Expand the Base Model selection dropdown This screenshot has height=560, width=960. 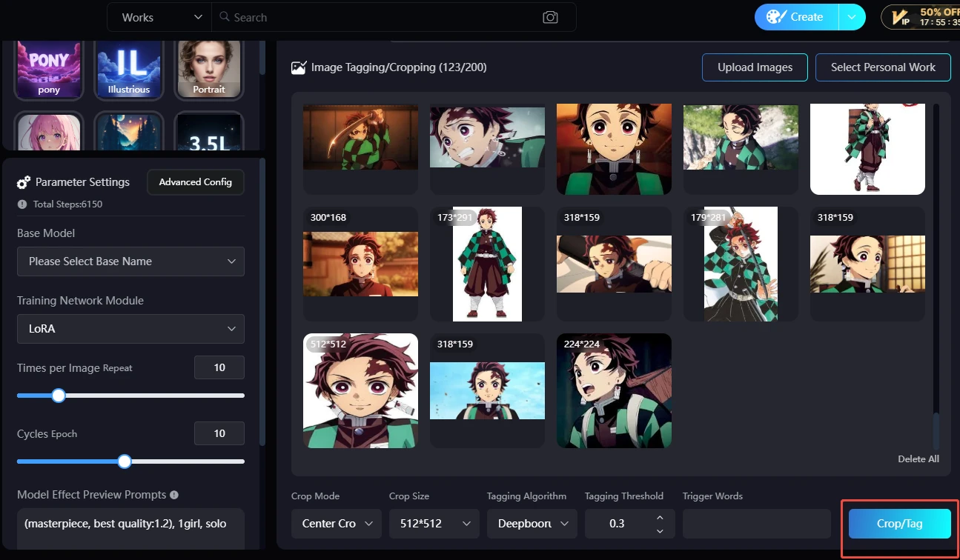[130, 261]
